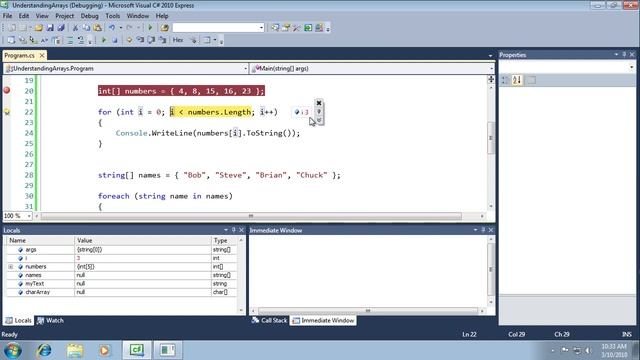This screenshot has height=360, width=640.
Task: Click the Cut icon in toolbar
Action: [x=75, y=28]
